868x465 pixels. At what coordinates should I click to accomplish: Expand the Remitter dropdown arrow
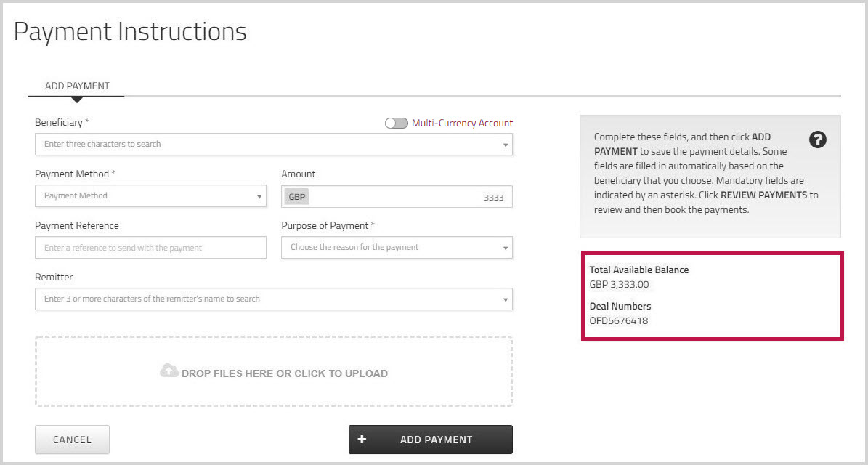click(505, 299)
